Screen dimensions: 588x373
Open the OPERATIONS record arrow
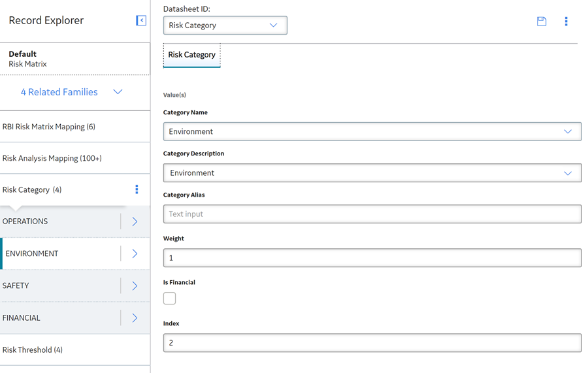135,221
